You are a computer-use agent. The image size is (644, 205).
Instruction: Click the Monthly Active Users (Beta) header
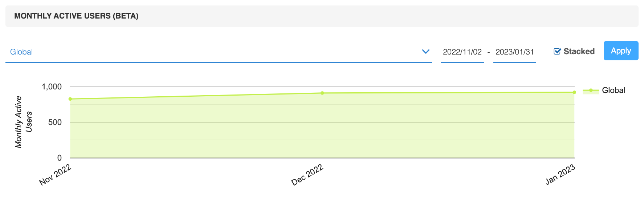[x=76, y=16]
